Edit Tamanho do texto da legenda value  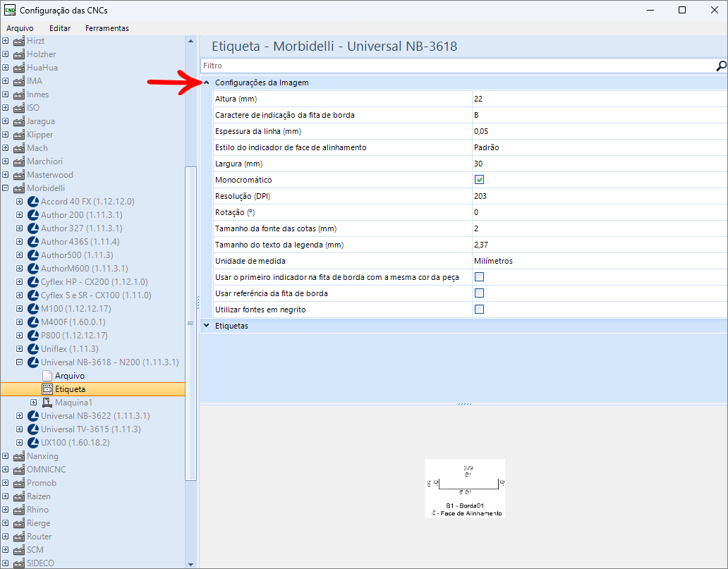[600, 245]
